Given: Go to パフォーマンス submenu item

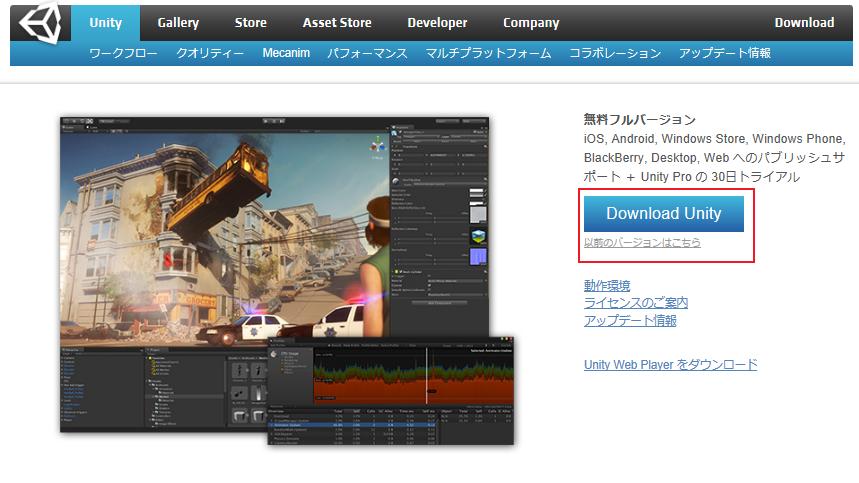Looking at the screenshot, I should tap(367, 53).
